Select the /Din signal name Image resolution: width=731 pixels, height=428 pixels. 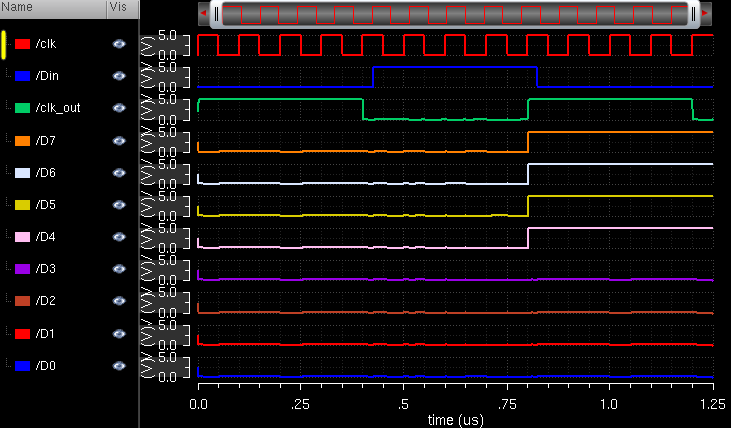click(x=46, y=76)
